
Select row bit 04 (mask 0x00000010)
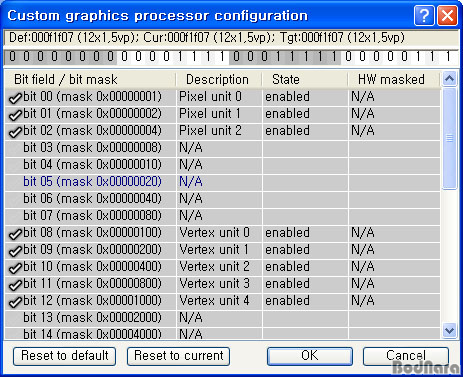[222, 165]
